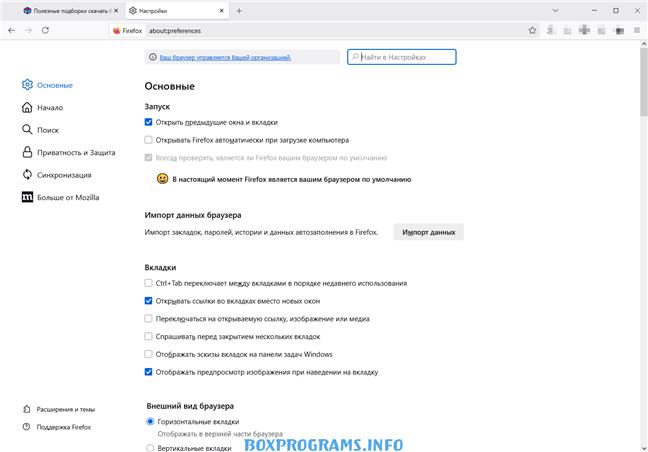This screenshot has width=648, height=452.
Task: Close the Полезные подборки tab
Action: (116, 11)
